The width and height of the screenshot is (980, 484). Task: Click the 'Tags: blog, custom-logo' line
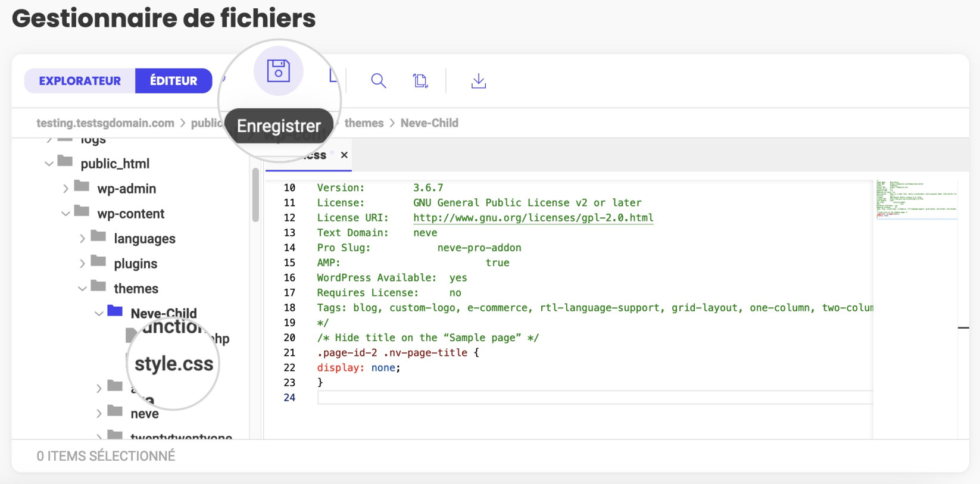(595, 308)
